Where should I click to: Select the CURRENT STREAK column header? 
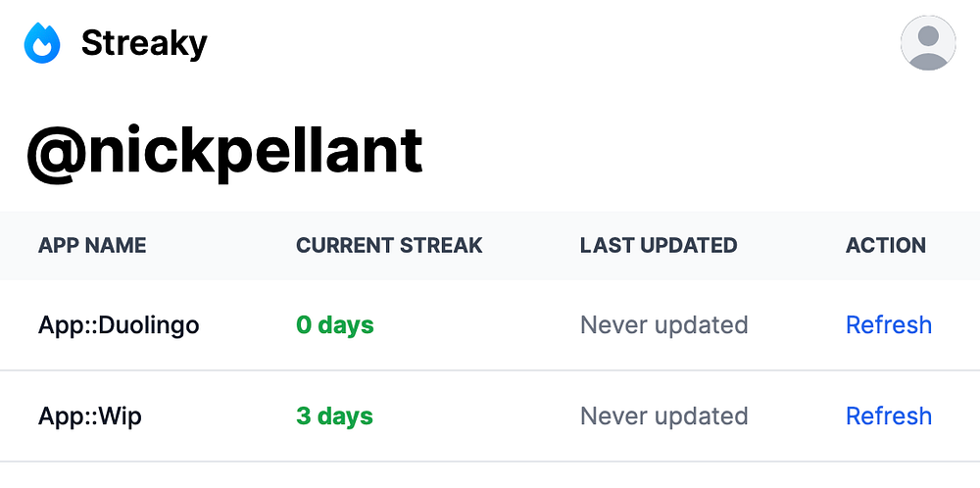click(x=389, y=245)
